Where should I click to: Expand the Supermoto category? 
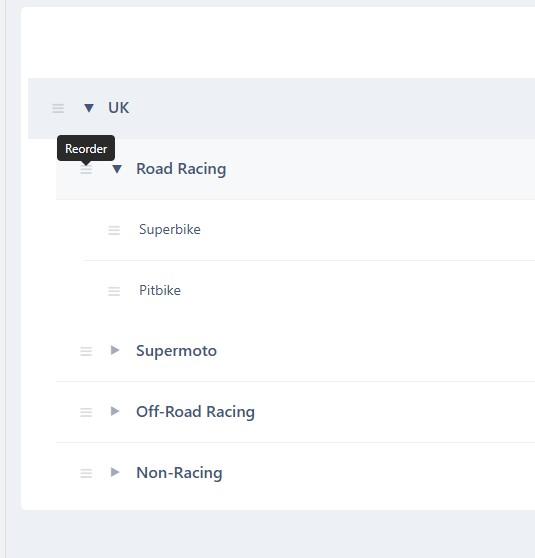pos(115,350)
